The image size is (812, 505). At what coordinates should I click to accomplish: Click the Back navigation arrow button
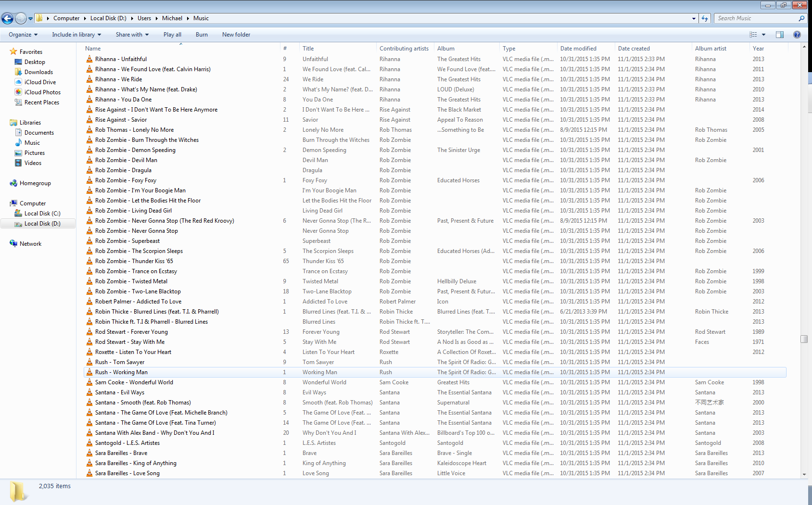coord(8,18)
